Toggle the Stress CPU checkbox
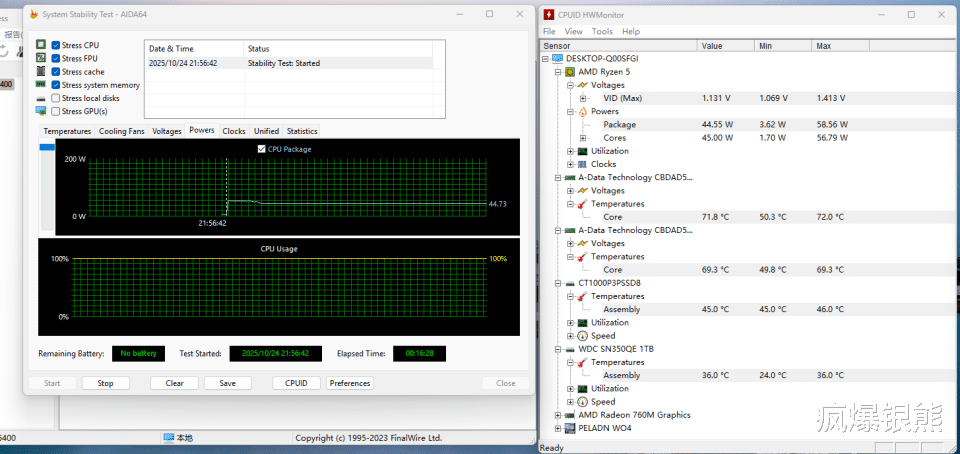This screenshot has width=960, height=454. [56, 45]
